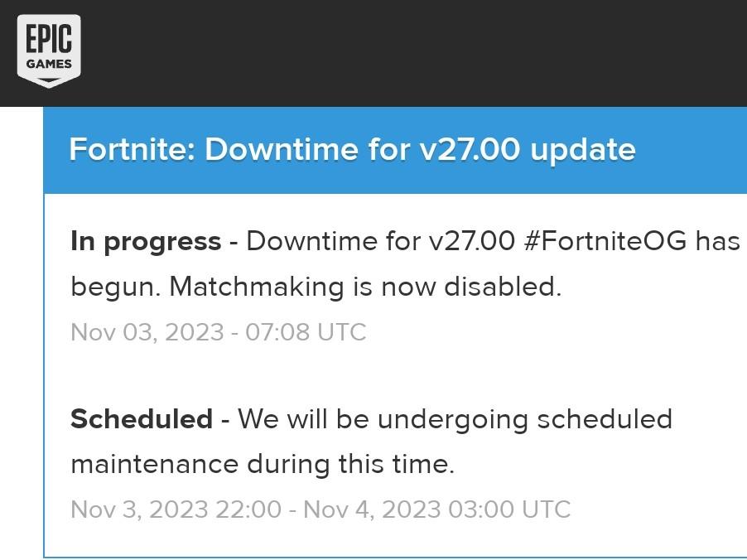
Task: Click the word "EPIC" in the logo
Action: pos(49,38)
